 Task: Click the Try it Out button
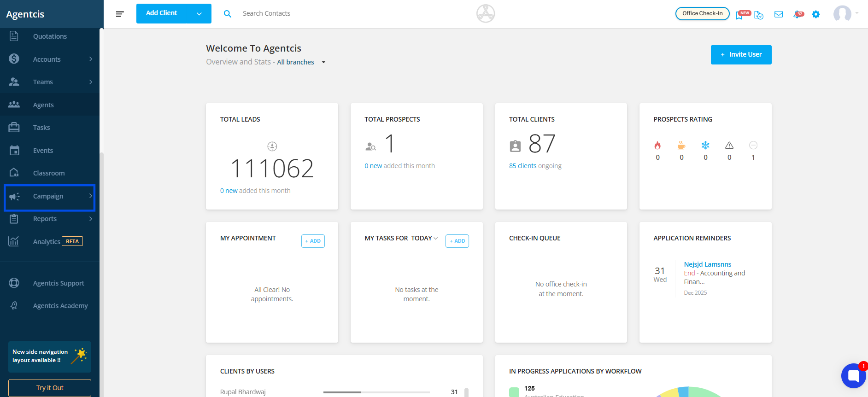pos(50,388)
